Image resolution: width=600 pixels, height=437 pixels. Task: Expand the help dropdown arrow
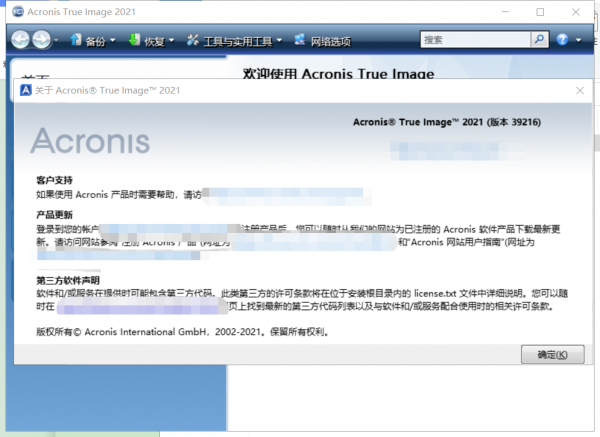579,40
